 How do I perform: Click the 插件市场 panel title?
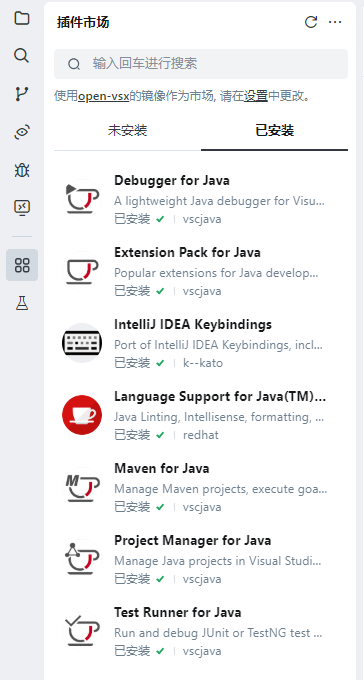click(x=83, y=22)
